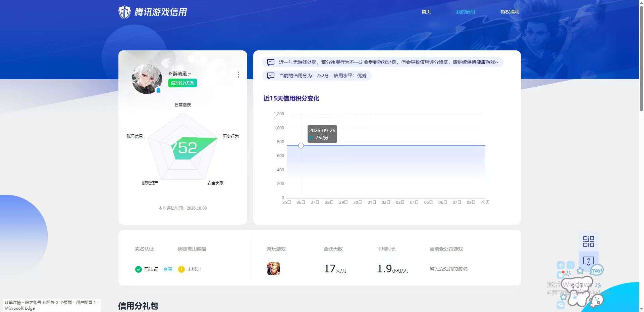
Task: Click chat bubble icon on punishment notice
Action: pos(270,62)
